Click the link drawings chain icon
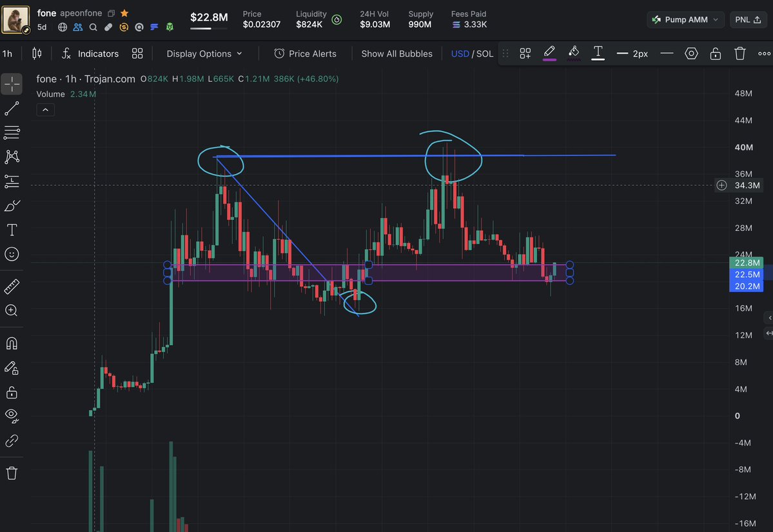This screenshot has width=773, height=532. pos(12,440)
